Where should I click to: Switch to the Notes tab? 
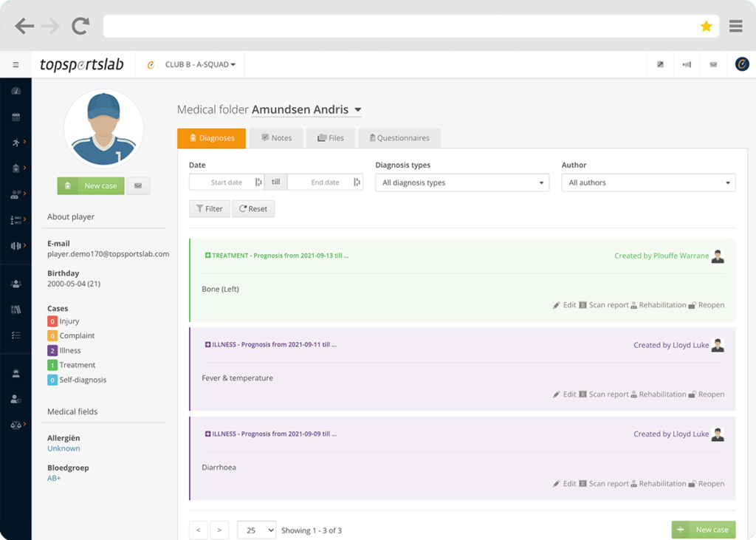(x=276, y=137)
